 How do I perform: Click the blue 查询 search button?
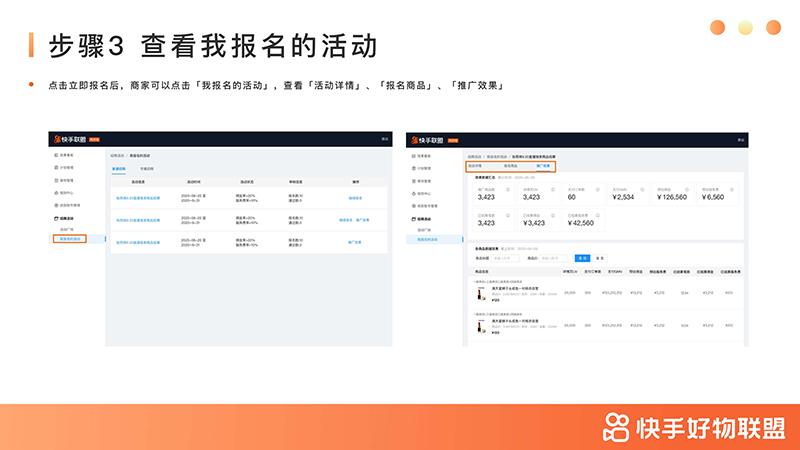[x=582, y=258]
